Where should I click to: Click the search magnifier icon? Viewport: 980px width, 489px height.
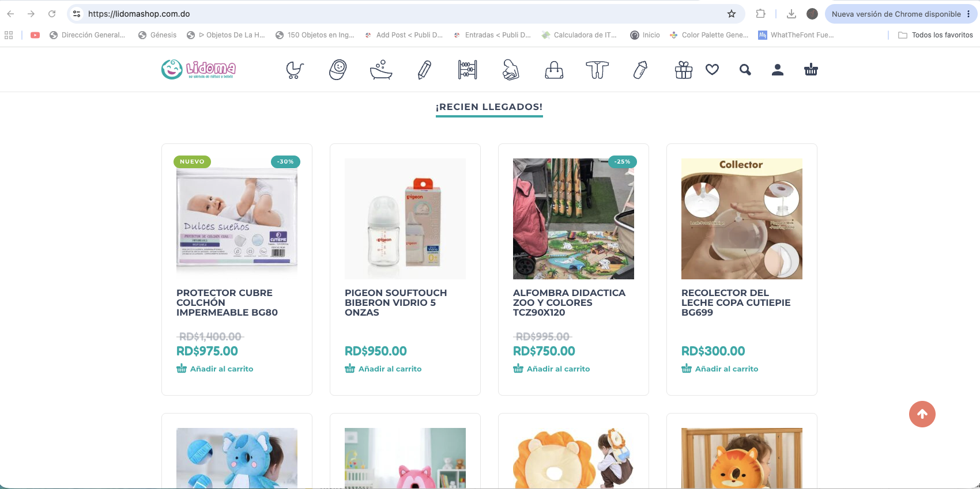[x=745, y=70]
